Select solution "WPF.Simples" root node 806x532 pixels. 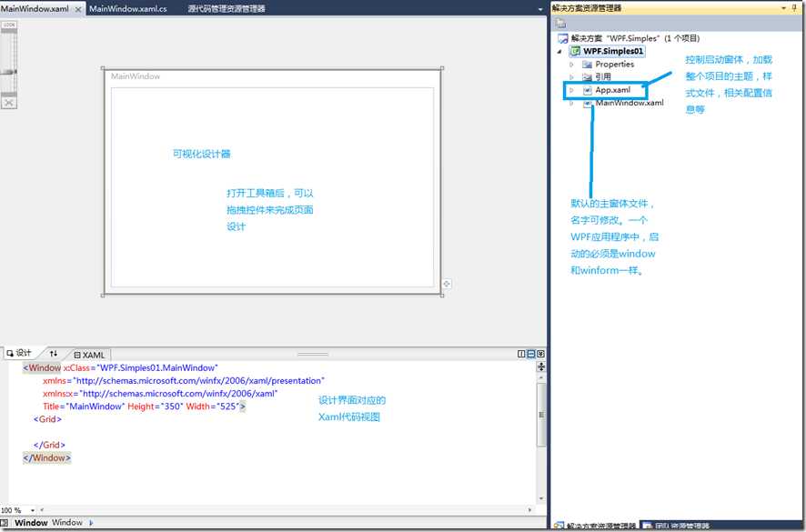pos(635,38)
